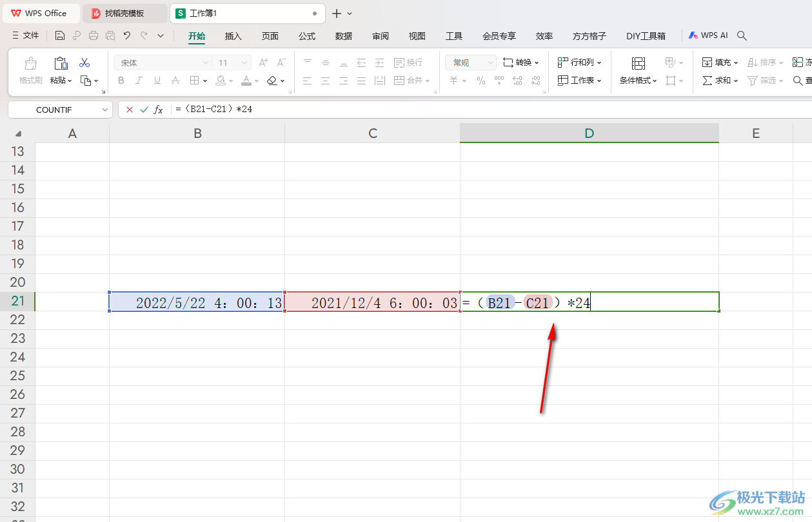Toggle Bold formatting
The width and height of the screenshot is (812, 522).
pyautogui.click(x=121, y=81)
